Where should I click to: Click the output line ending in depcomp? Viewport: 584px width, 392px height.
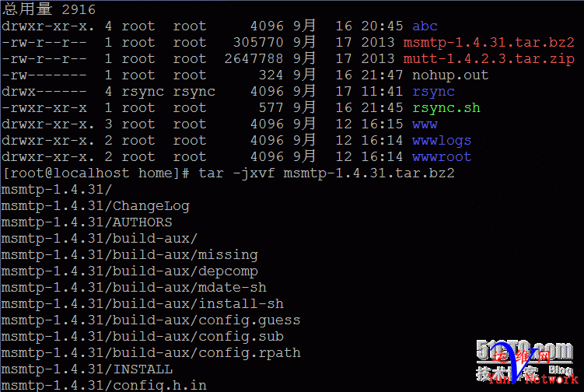click(130, 271)
